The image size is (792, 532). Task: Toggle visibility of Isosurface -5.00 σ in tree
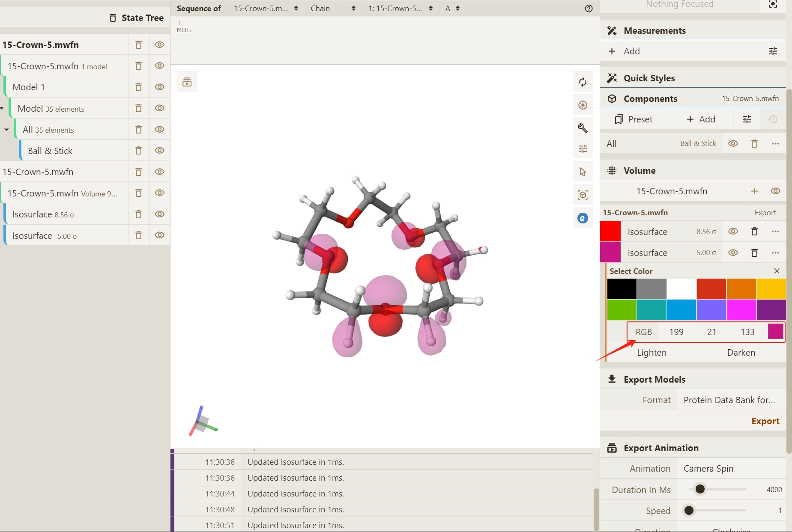pos(159,235)
